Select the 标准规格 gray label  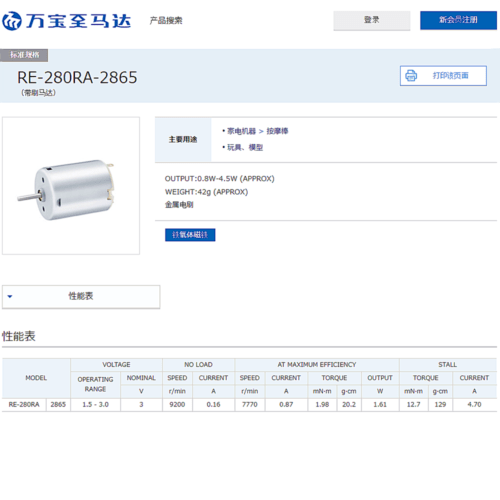click(x=24, y=55)
